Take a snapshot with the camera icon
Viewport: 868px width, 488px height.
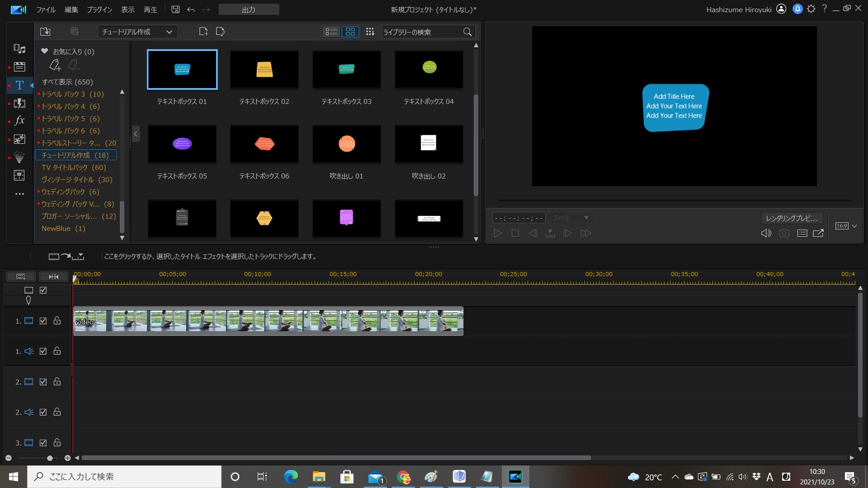(x=784, y=233)
